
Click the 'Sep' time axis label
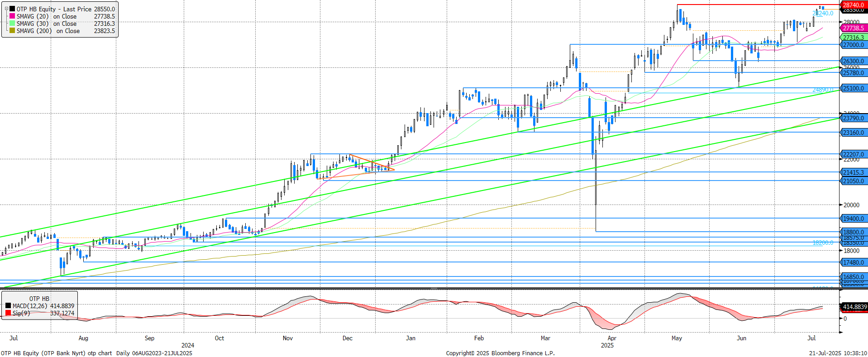pyautogui.click(x=149, y=338)
